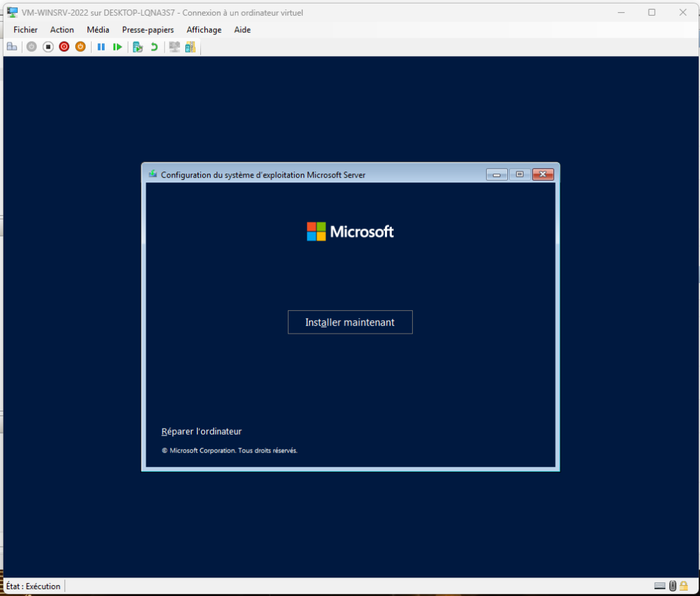The width and height of the screenshot is (700, 596).
Task: Click the greyed enhanced session monitor icon
Action: 174,46
